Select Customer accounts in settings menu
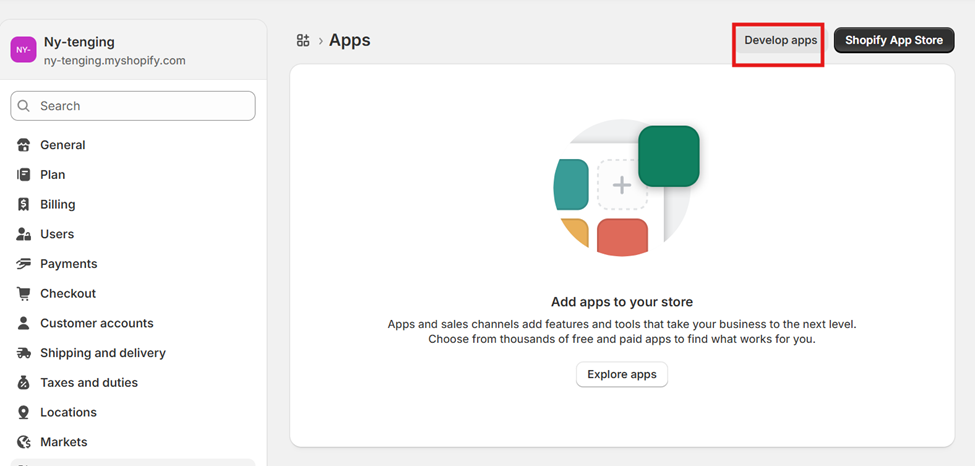Screen dimensions: 975x466 point(96,323)
